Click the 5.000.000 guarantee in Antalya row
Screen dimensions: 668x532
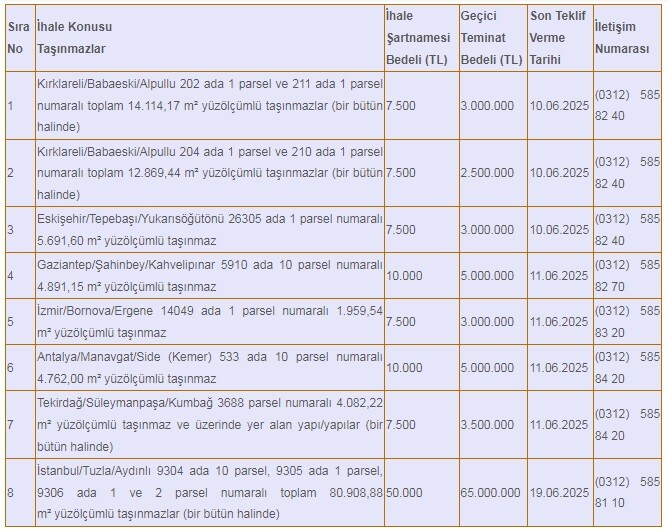pos(487,368)
